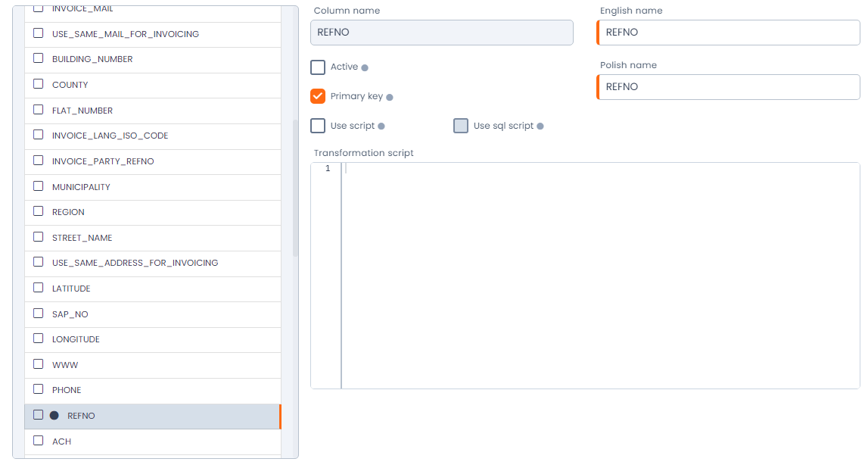Choose the INVOICE_PARTY_REFNO list item
Screen dimensions: 868x465
tap(103, 161)
